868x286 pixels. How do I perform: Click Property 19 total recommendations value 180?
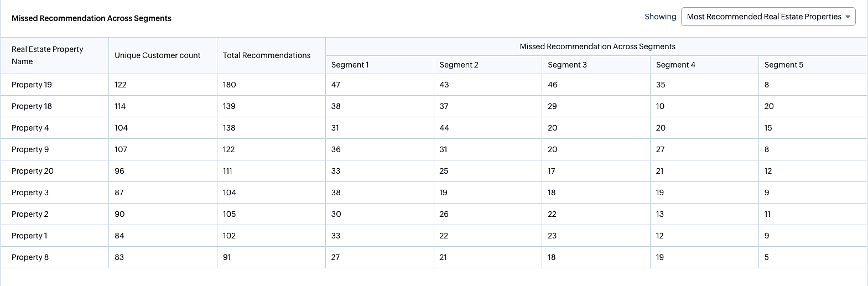(x=230, y=85)
